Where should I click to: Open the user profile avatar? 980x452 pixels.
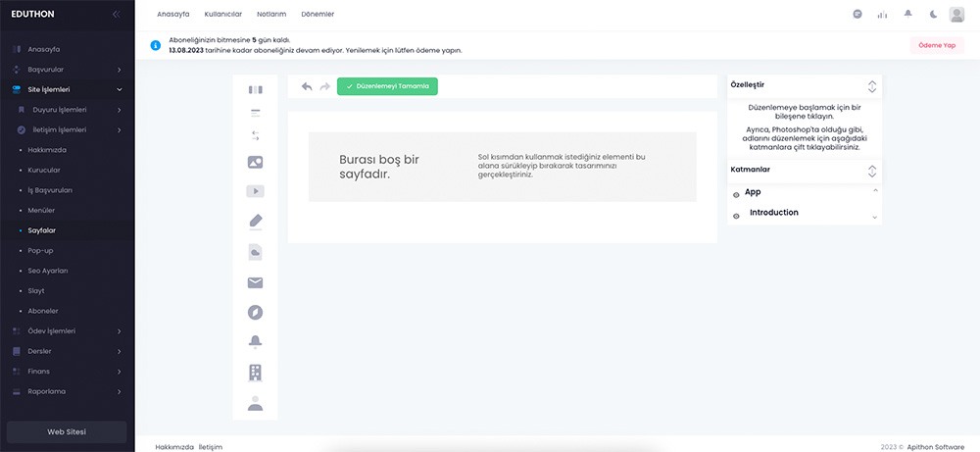tap(956, 15)
